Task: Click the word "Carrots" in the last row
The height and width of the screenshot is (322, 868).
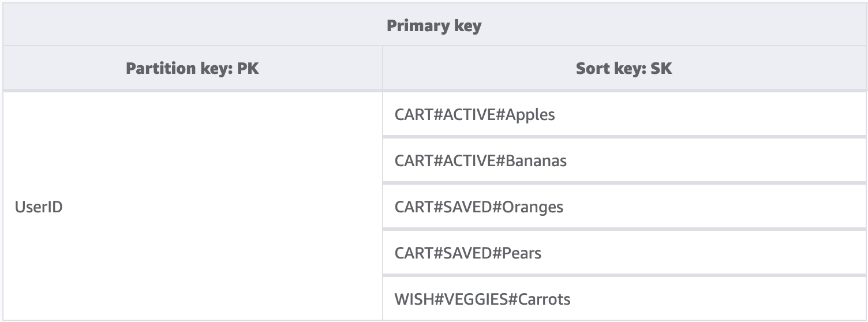Action: [544, 299]
